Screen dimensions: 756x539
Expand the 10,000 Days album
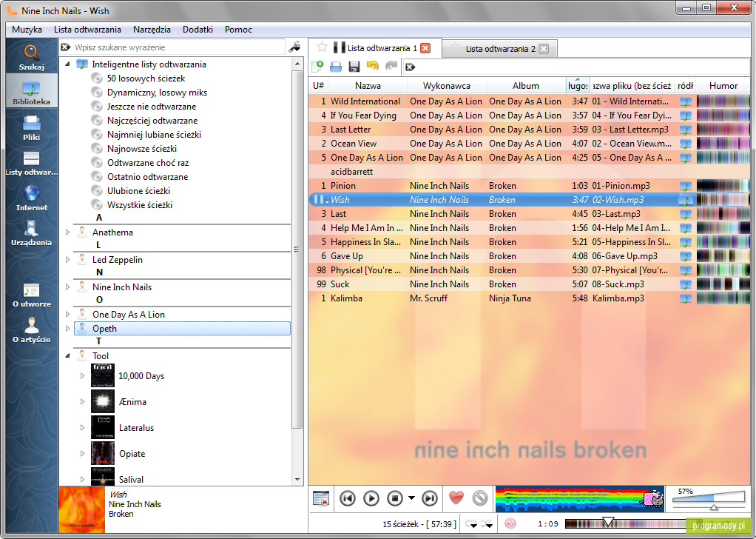pos(82,375)
